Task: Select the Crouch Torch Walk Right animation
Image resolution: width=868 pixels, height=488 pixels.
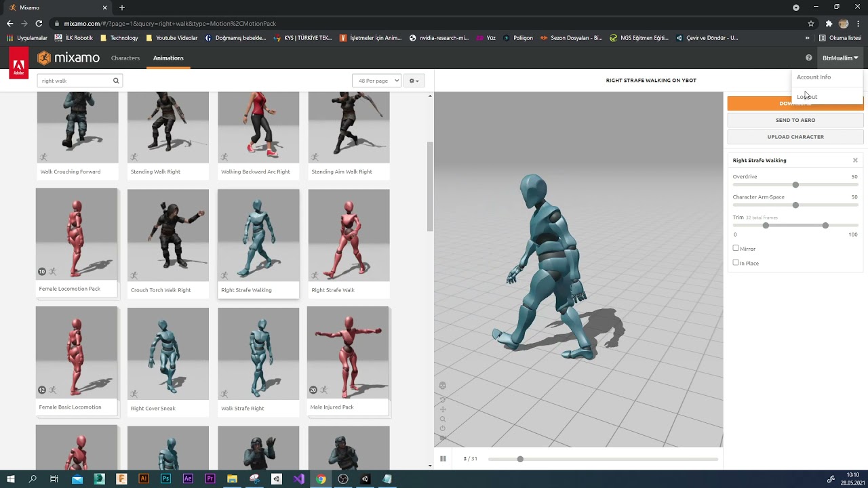Action: coord(168,243)
